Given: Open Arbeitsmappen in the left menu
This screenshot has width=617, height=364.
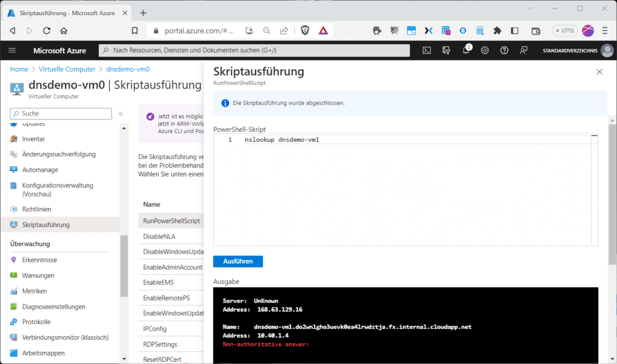Looking at the screenshot, I should pyautogui.click(x=43, y=353).
